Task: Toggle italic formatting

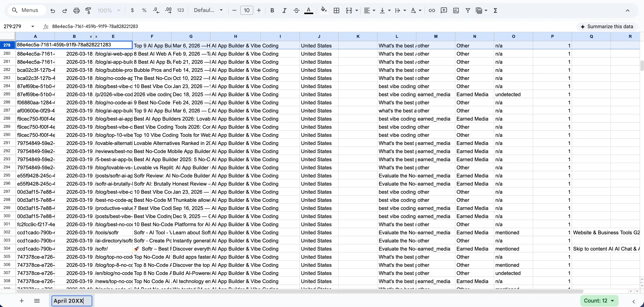Action: 284,10
